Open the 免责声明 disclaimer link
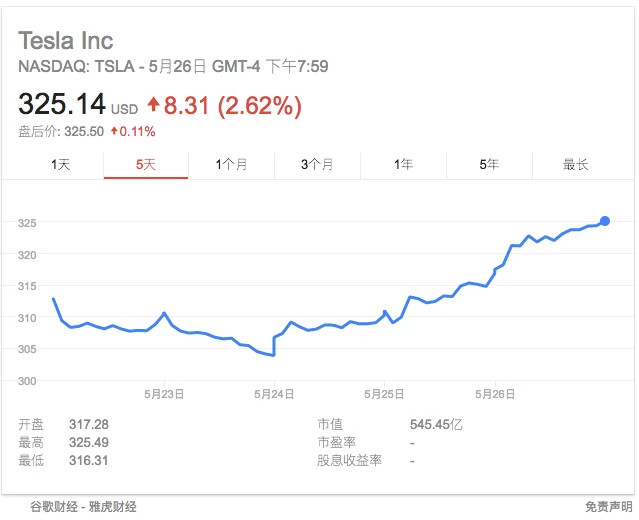 point(608,507)
